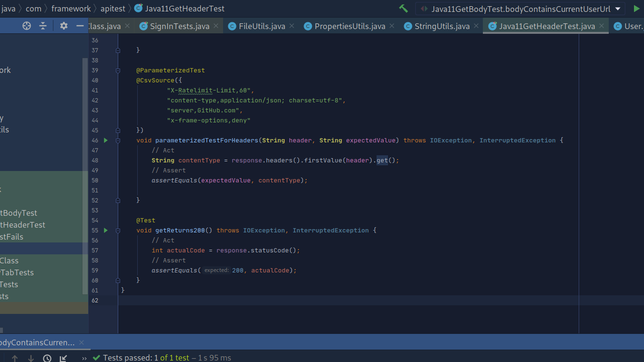This screenshot has height=362, width=644.
Task: Click the 'com' breadcrumb
Action: (x=33, y=9)
